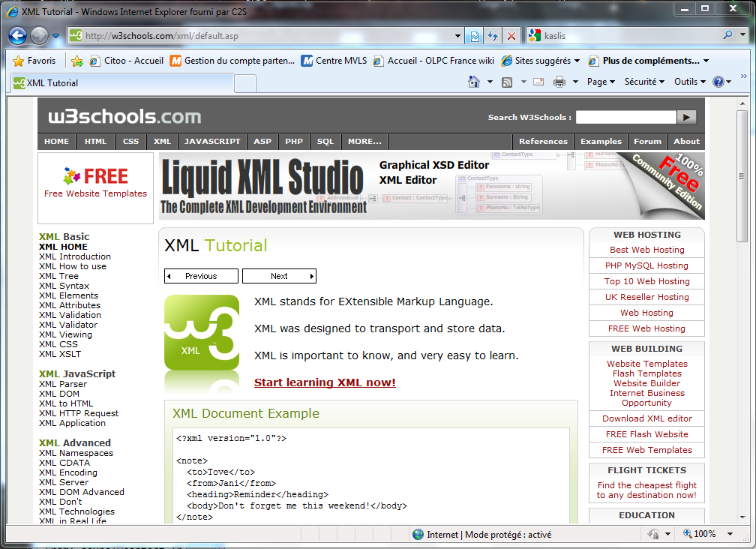Click the Add to favorites bar icon

[x=76, y=61]
